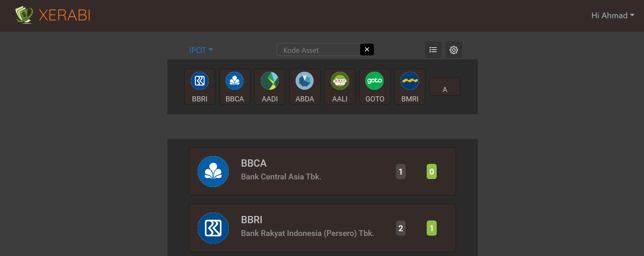Open the BBRI title in the card
Viewport: 644px width, 256px height.
tap(252, 220)
